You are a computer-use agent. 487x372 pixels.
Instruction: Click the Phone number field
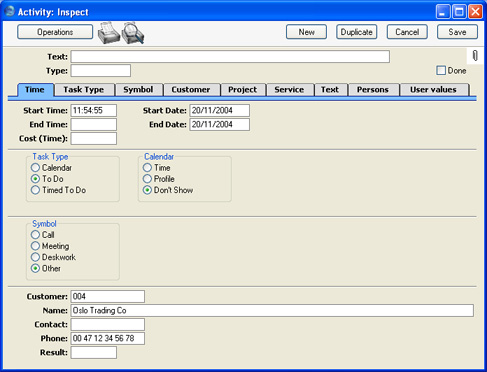[x=108, y=338]
